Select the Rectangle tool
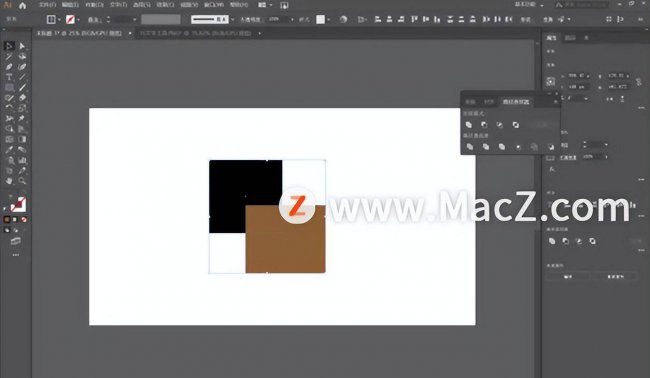The image size is (650, 378). (x=9, y=87)
